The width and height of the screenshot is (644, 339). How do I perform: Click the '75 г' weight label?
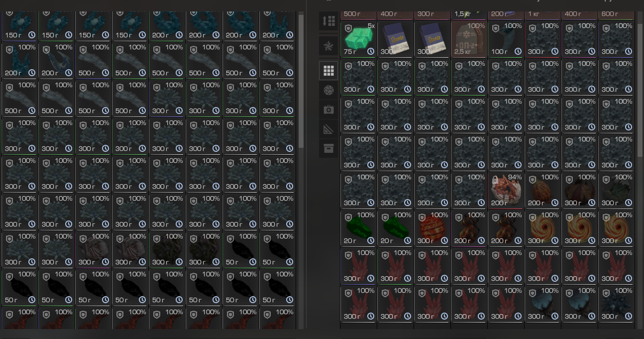tap(350, 51)
